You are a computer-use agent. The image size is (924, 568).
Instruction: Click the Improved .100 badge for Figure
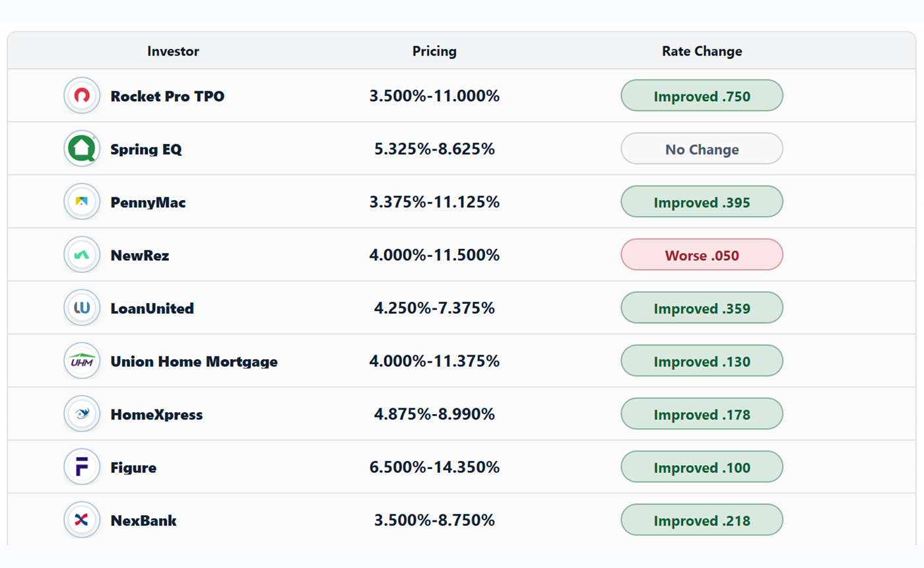pos(702,467)
